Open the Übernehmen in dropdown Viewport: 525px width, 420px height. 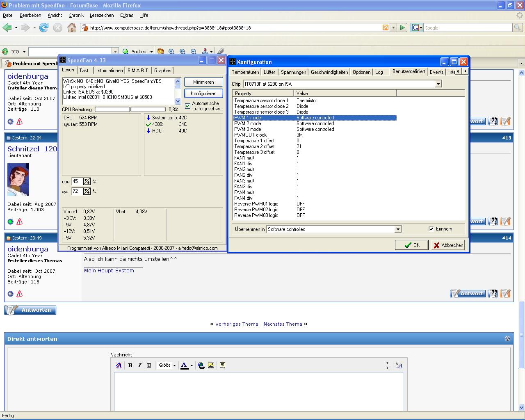[x=397, y=229]
